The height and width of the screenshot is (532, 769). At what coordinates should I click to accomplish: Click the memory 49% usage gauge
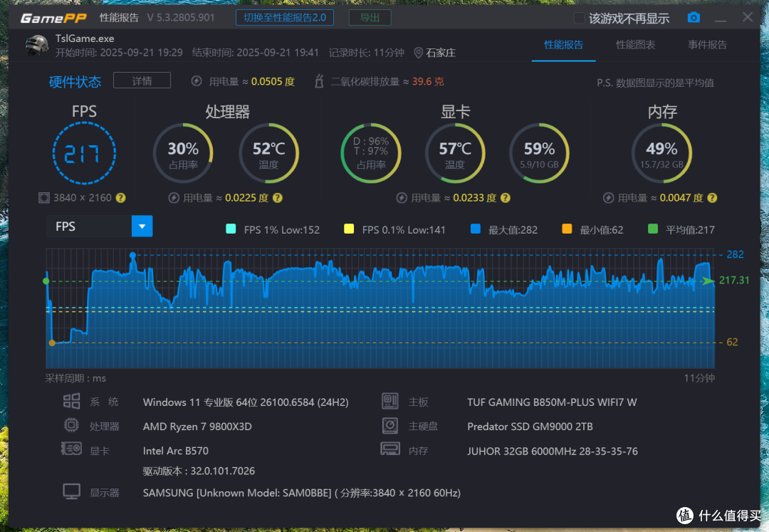pyautogui.click(x=661, y=153)
